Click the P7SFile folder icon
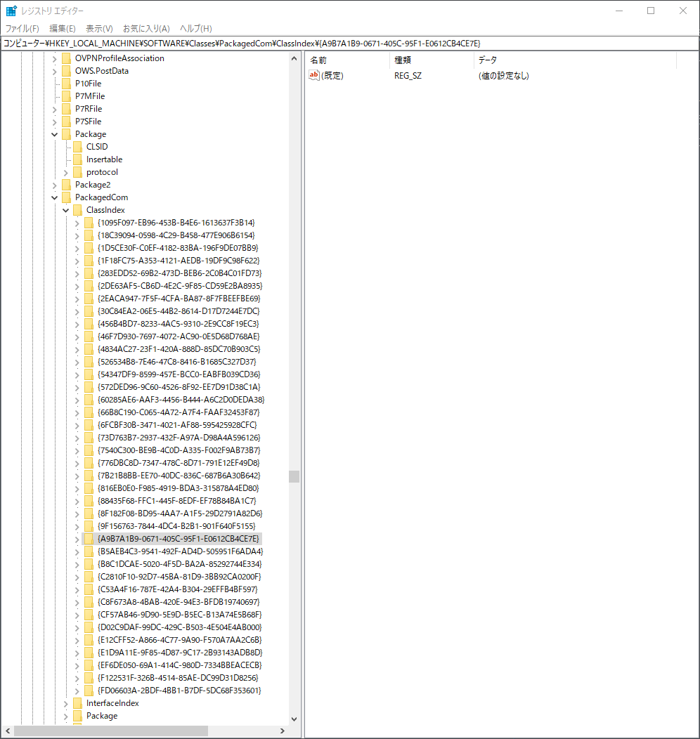This screenshot has height=739, width=700. pos(67,122)
